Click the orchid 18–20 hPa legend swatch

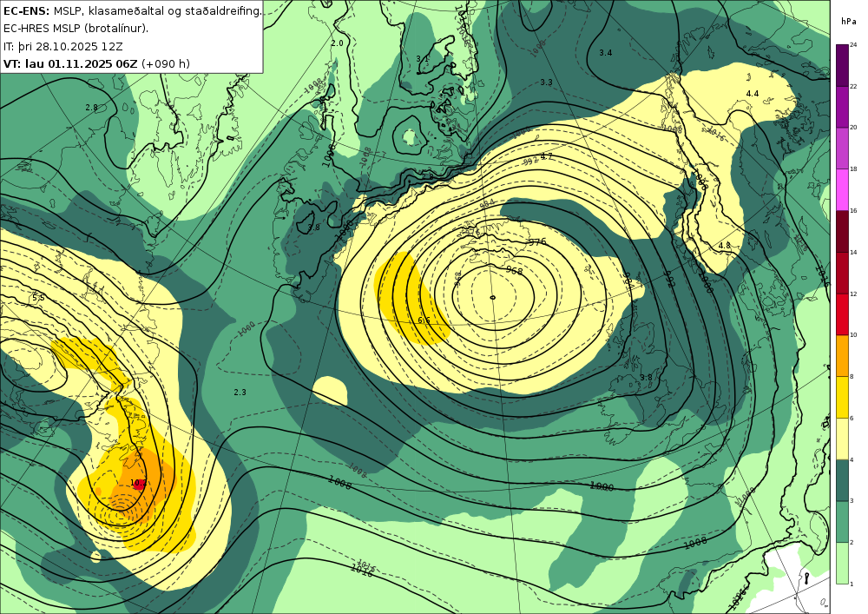(x=842, y=148)
